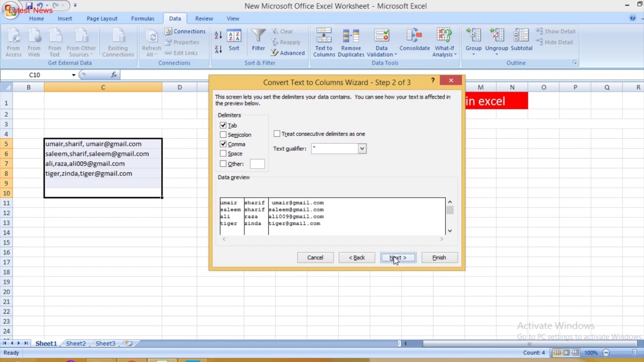Click the Sort icon in ribbon
This screenshot has width=644, height=362.
234,36
